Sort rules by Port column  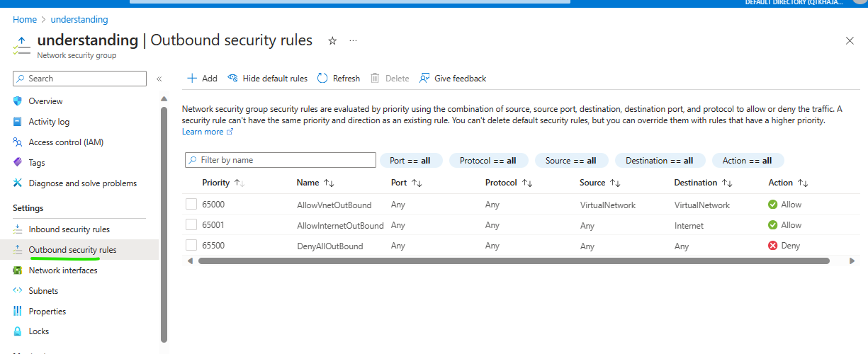pyautogui.click(x=407, y=183)
